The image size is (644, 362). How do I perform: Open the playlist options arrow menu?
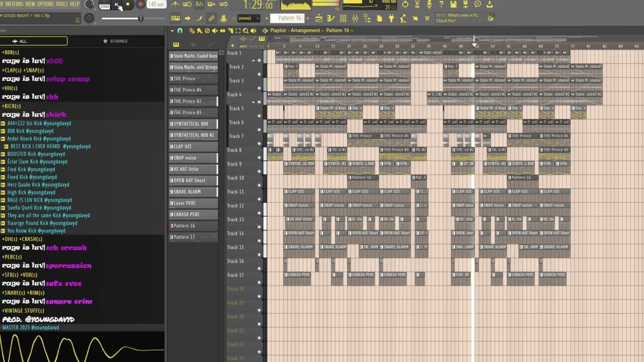point(172,31)
